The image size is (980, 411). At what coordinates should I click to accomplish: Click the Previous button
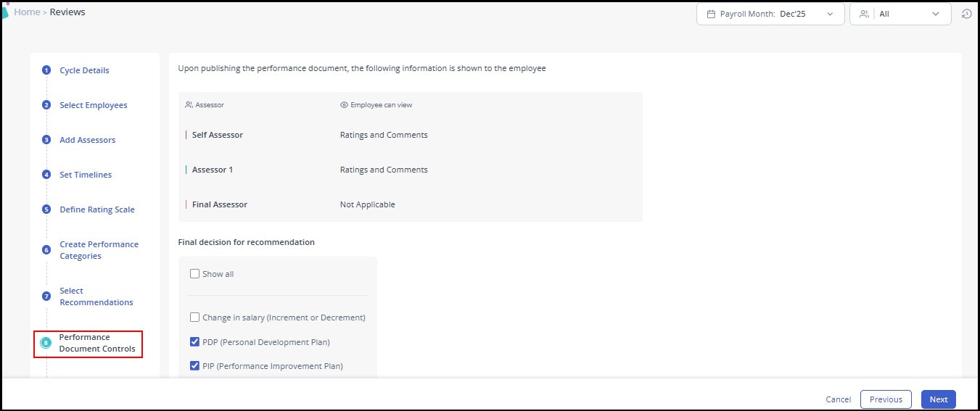point(886,399)
